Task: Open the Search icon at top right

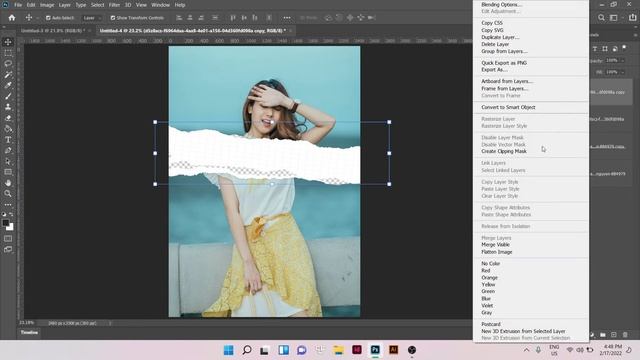Action: pos(601,18)
